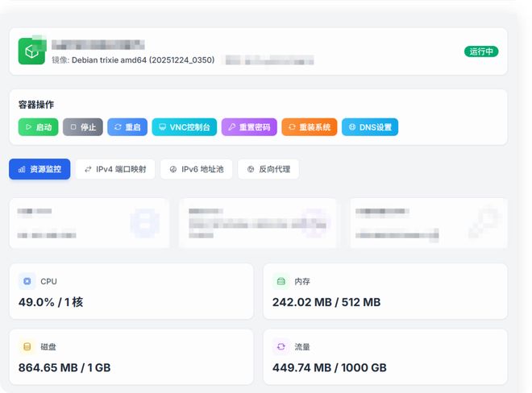The image size is (532, 393).
Task: Open the 反向代理 tab
Action: pyautogui.click(x=268, y=169)
